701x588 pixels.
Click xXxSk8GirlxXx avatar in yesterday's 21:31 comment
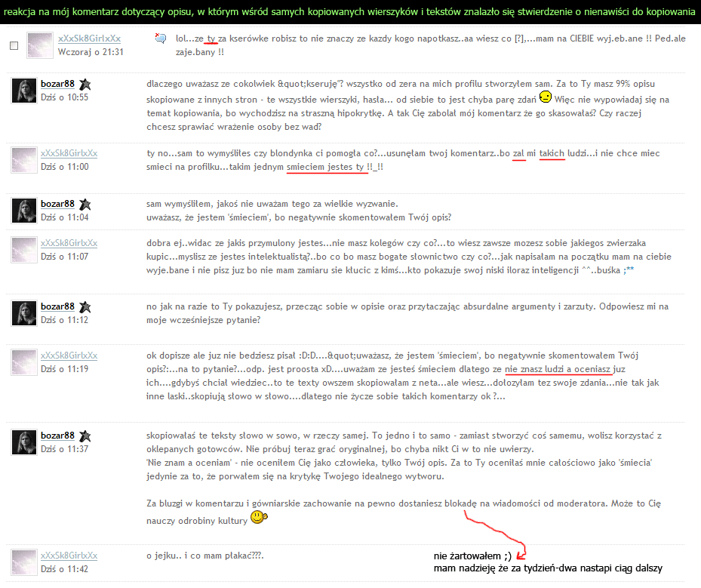pos(39,46)
